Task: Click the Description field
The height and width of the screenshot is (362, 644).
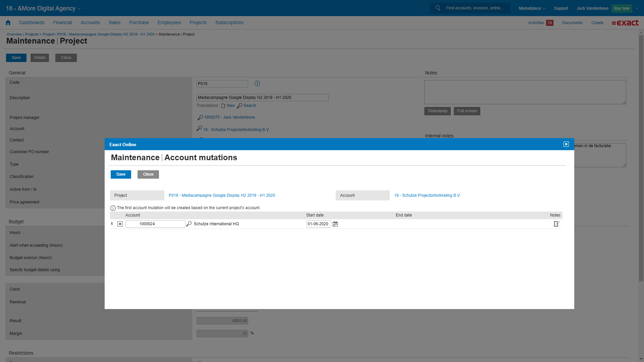Action: coord(262,98)
